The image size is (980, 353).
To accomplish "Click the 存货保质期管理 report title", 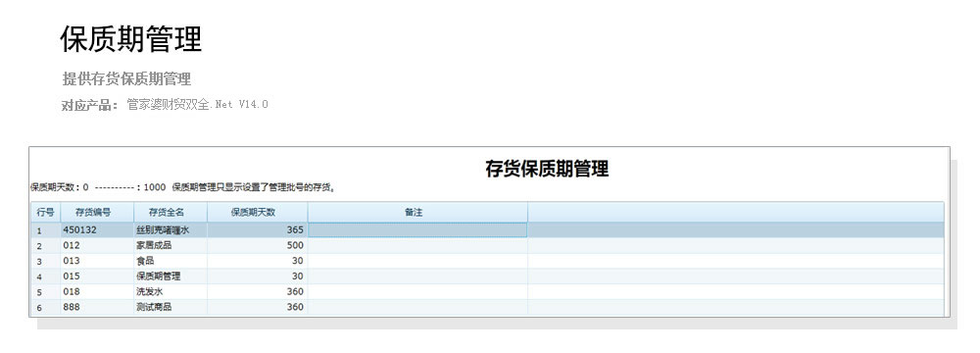I will click(x=547, y=169).
